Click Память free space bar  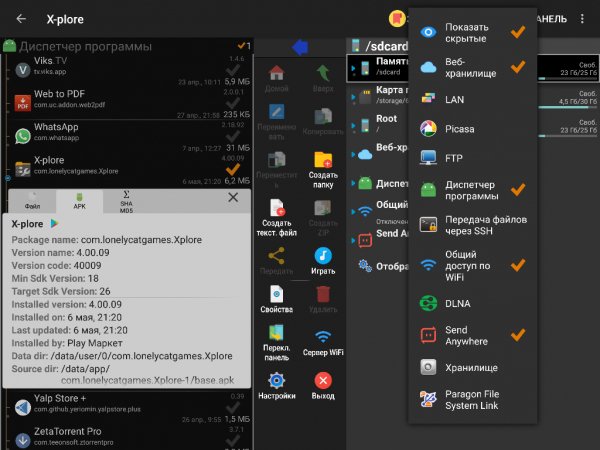tap(567, 78)
